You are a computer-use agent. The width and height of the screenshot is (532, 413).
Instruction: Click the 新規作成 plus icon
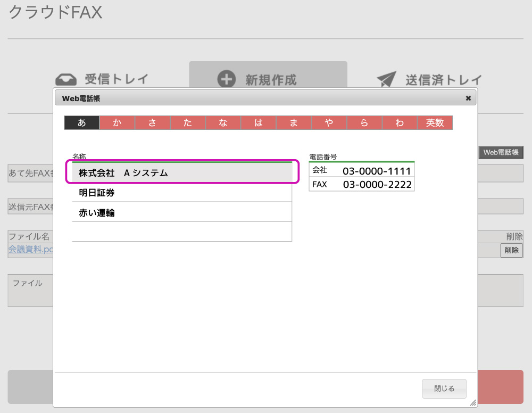226,79
